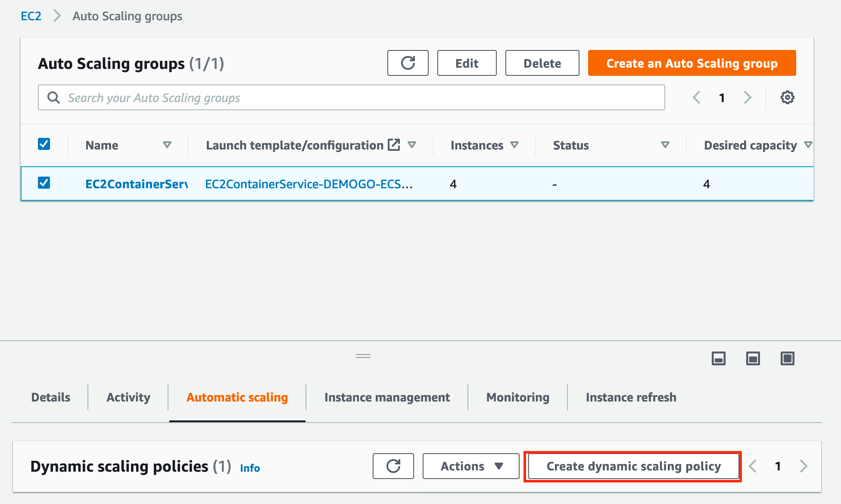Click the Status dash cell
The width and height of the screenshot is (841, 504).
point(554,184)
